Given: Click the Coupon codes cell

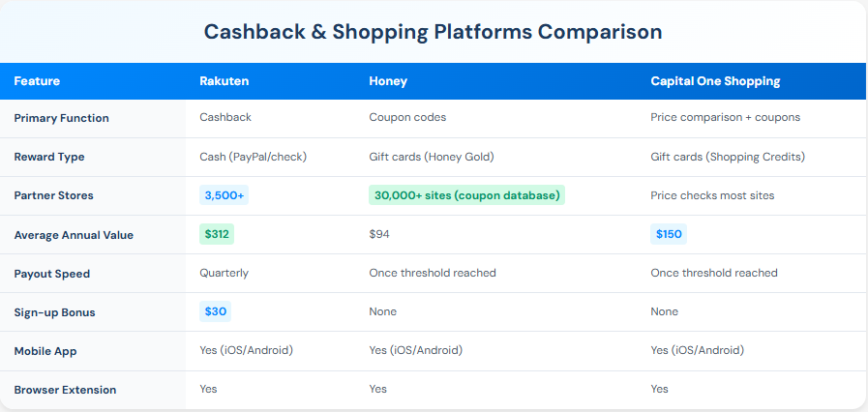Looking at the screenshot, I should pos(407,117).
